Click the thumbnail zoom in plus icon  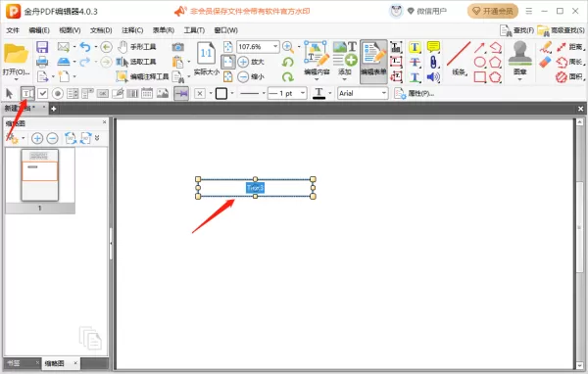(37, 138)
